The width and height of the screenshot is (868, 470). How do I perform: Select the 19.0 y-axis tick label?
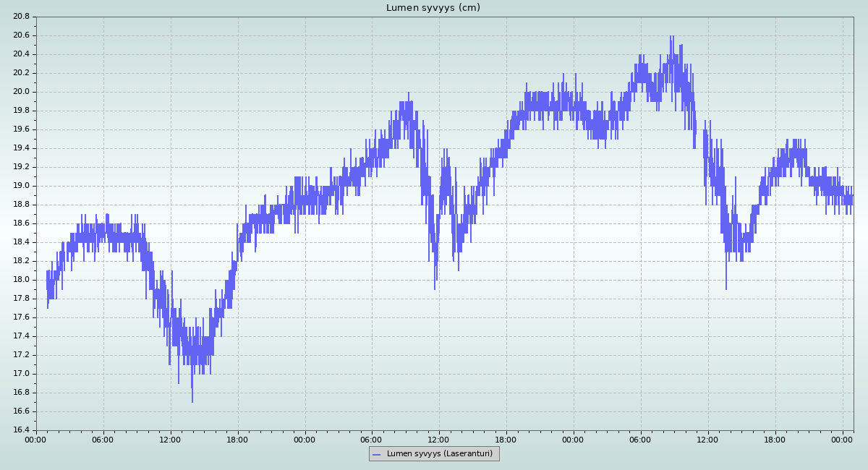click(x=21, y=186)
